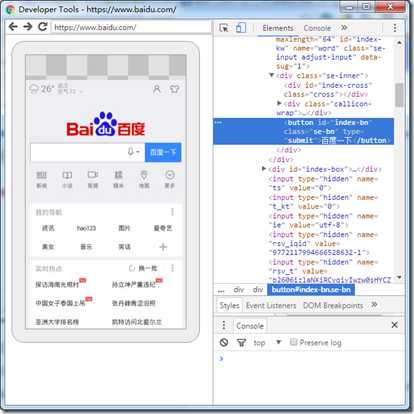Image resolution: width=414 pixels, height=414 pixels.
Task: Click the URL bar showing https://www.baidu.com/
Action: pos(131,27)
